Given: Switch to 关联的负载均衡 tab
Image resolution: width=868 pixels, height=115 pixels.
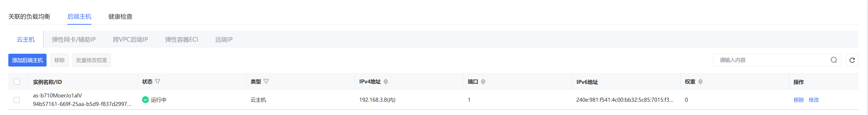Looking at the screenshot, I should tap(29, 17).
